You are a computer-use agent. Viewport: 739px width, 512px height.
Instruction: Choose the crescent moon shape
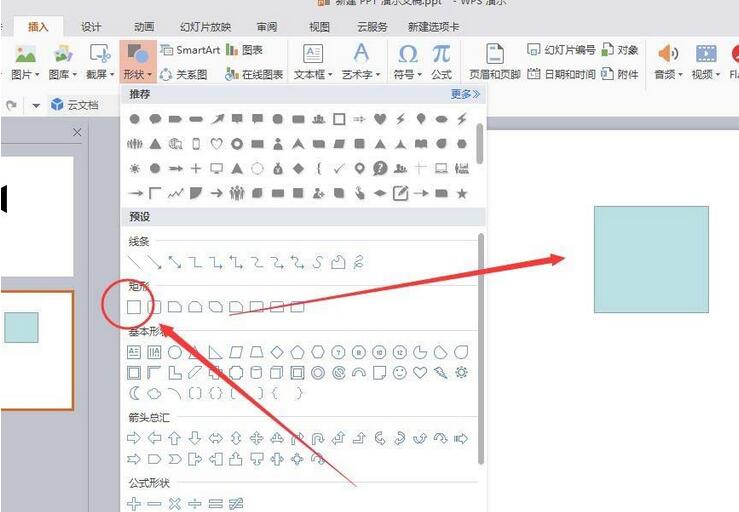coord(134,393)
